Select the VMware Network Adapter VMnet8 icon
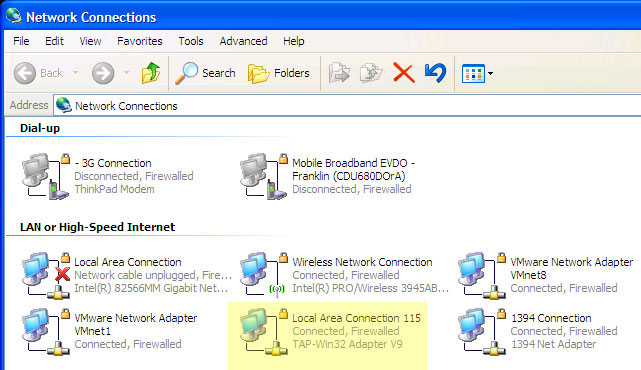The height and width of the screenshot is (370, 641). pos(482,275)
